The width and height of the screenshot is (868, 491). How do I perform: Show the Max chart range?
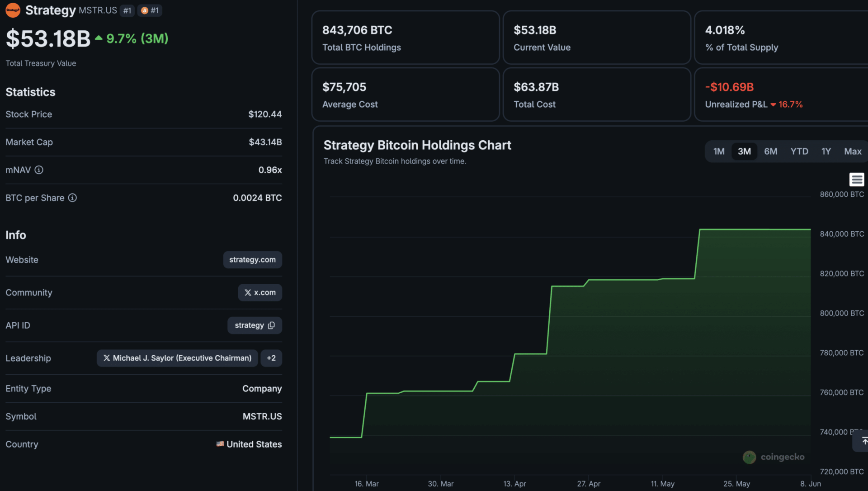tap(853, 152)
